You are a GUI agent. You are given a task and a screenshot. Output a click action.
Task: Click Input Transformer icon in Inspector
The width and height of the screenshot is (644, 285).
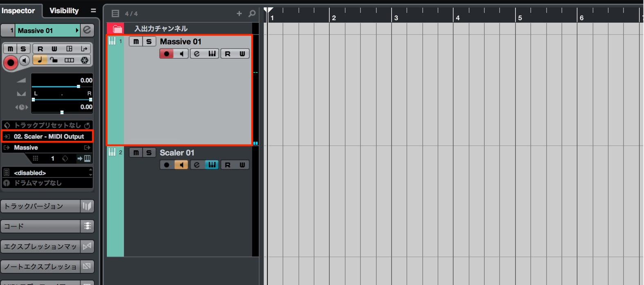(x=84, y=49)
